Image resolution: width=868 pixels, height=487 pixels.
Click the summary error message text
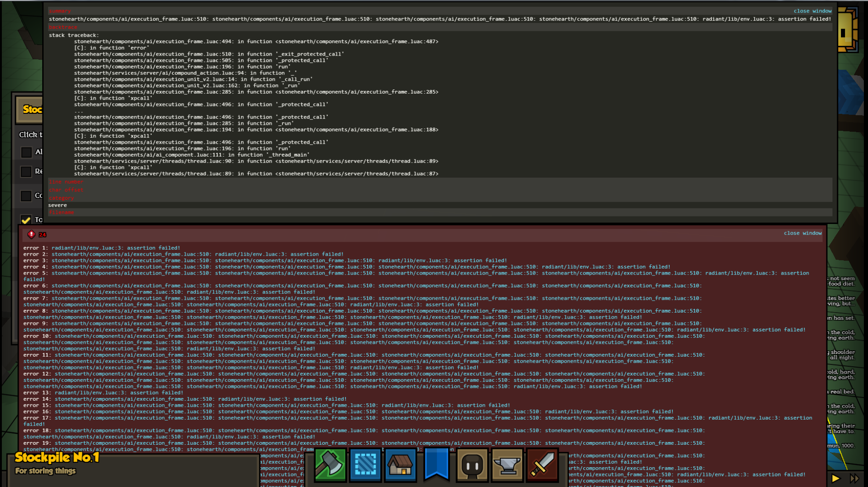click(440, 19)
